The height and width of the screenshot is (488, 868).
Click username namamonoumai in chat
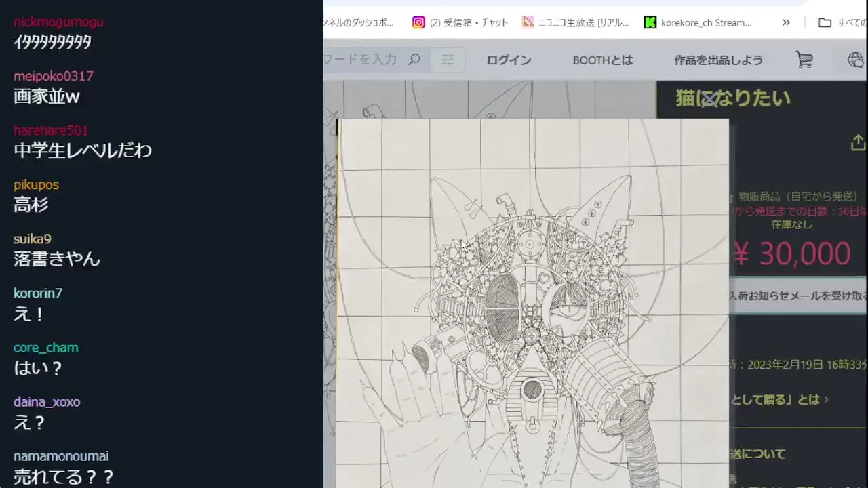[61, 455]
